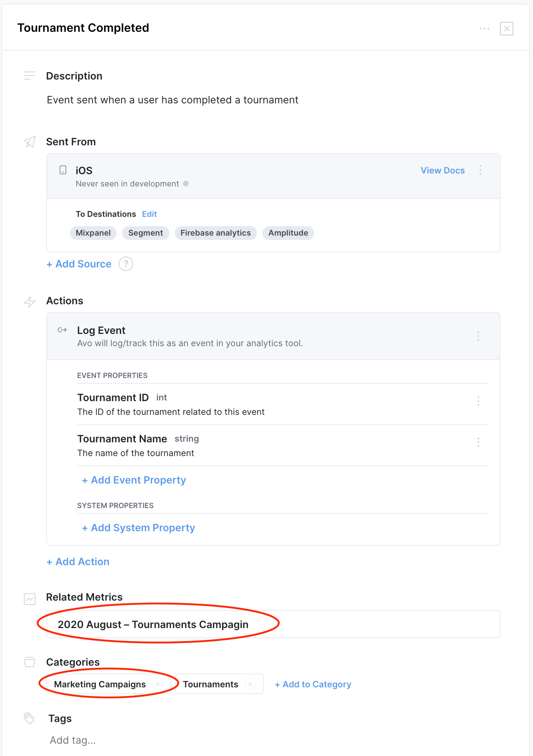Add a system property
This screenshot has width=533, height=756.
(x=138, y=528)
